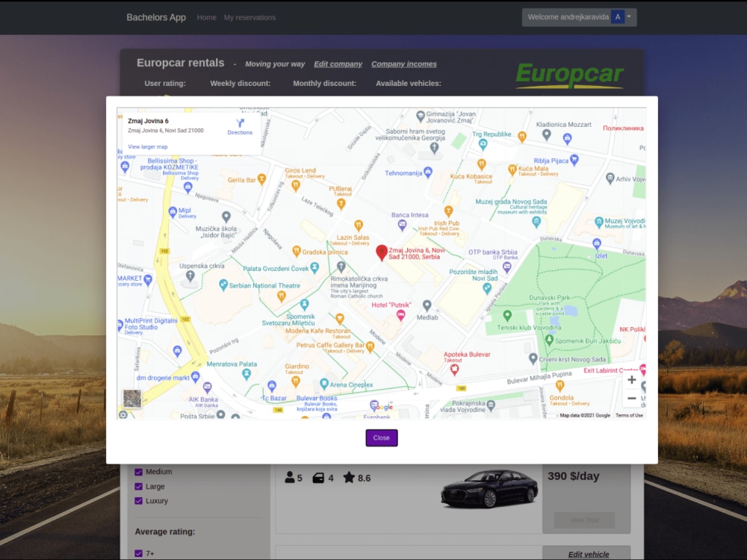The height and width of the screenshot is (560, 747).
Task: Click the Pozorište mladih Novi Sad marker
Action: pyautogui.click(x=487, y=287)
